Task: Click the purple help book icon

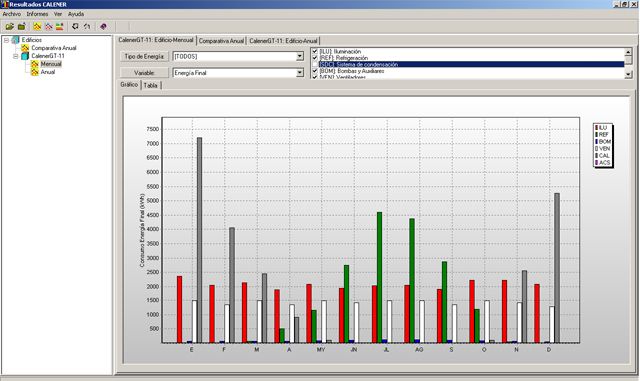Action: [x=103, y=27]
